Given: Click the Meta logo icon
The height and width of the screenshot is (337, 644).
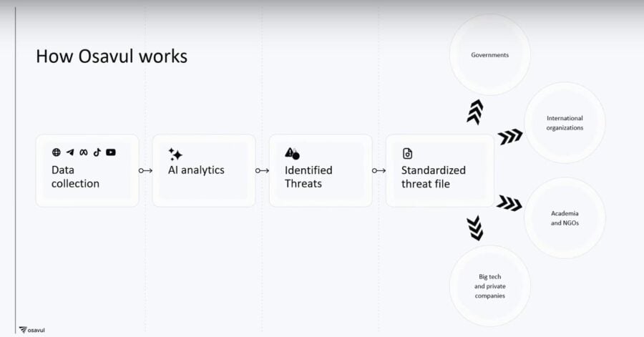Looking at the screenshot, I should coord(84,152).
